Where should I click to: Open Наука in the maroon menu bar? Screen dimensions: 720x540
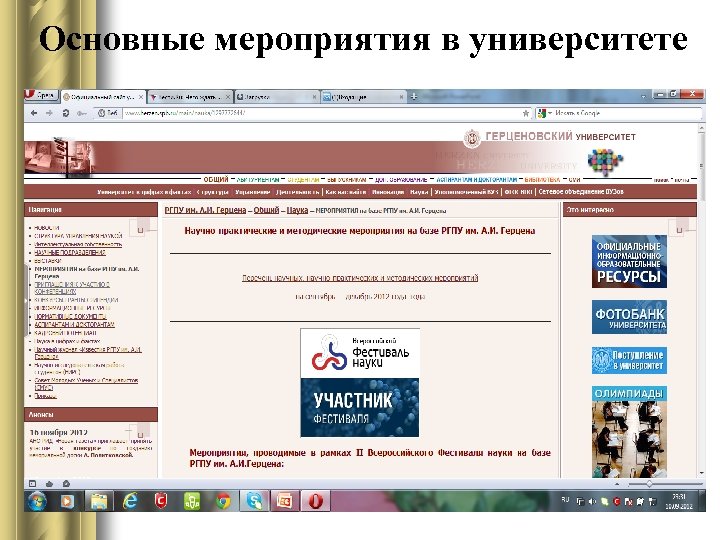[x=419, y=192]
